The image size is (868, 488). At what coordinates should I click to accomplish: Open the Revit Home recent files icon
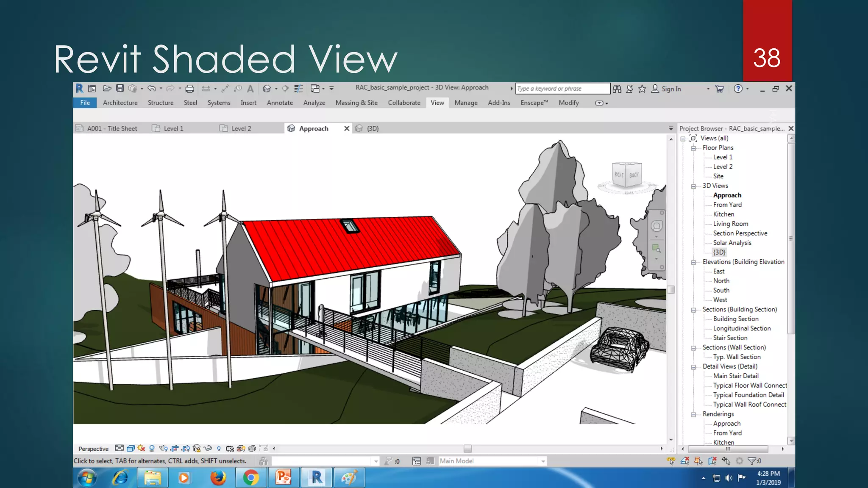click(92, 89)
